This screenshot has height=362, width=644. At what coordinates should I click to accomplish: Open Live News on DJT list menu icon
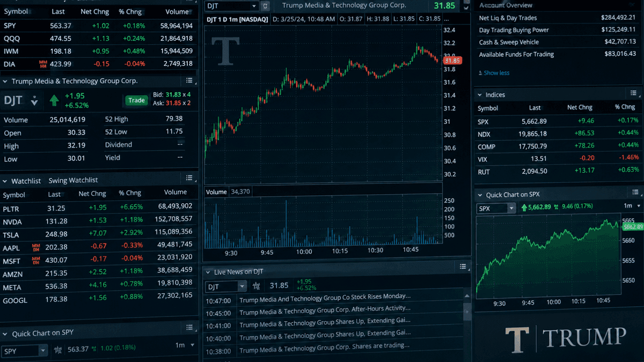tap(463, 267)
